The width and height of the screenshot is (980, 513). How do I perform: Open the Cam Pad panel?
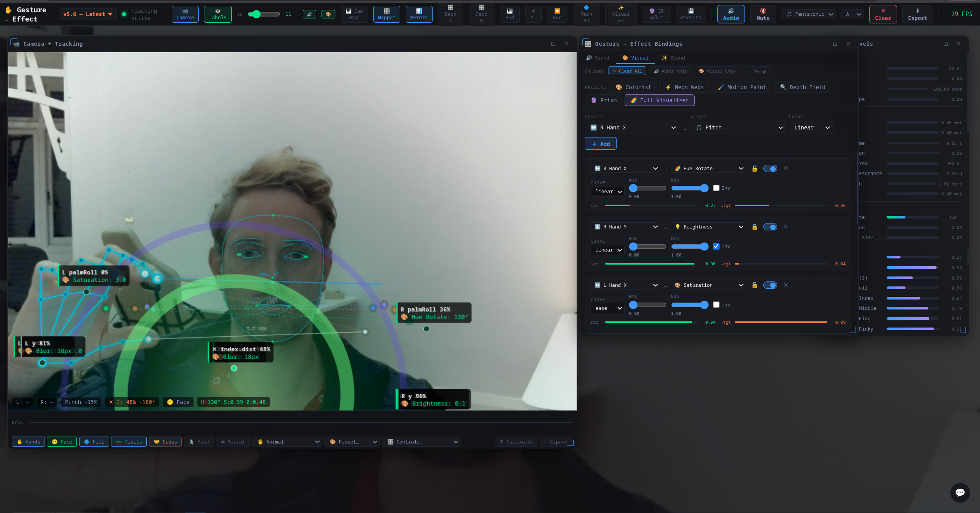[x=354, y=14]
